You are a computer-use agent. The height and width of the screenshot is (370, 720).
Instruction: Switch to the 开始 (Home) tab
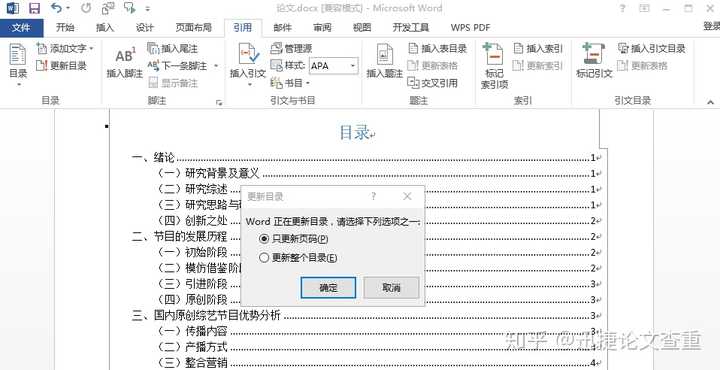pos(65,28)
